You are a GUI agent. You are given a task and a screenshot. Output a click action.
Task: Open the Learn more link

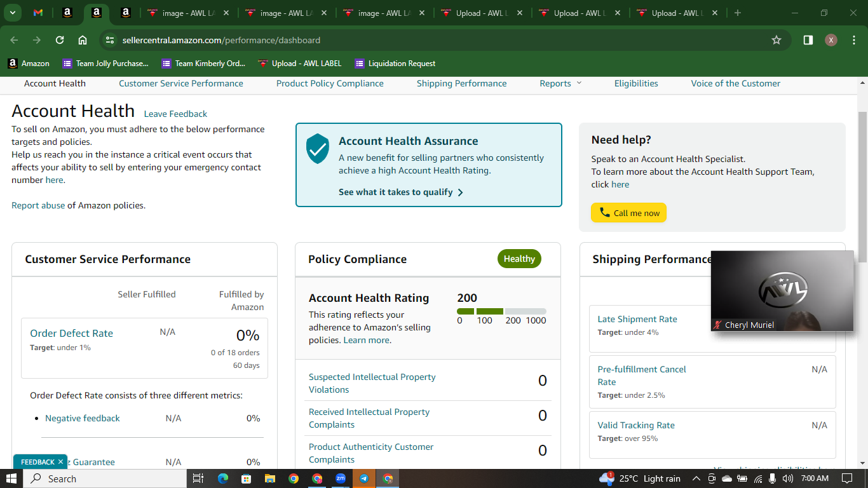pos(367,340)
